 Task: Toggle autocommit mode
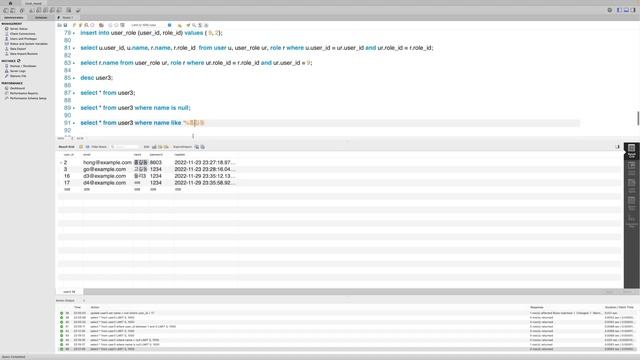tap(122, 25)
